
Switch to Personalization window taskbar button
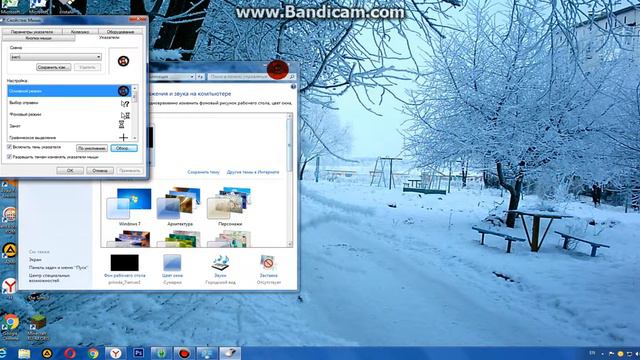pos(207,353)
